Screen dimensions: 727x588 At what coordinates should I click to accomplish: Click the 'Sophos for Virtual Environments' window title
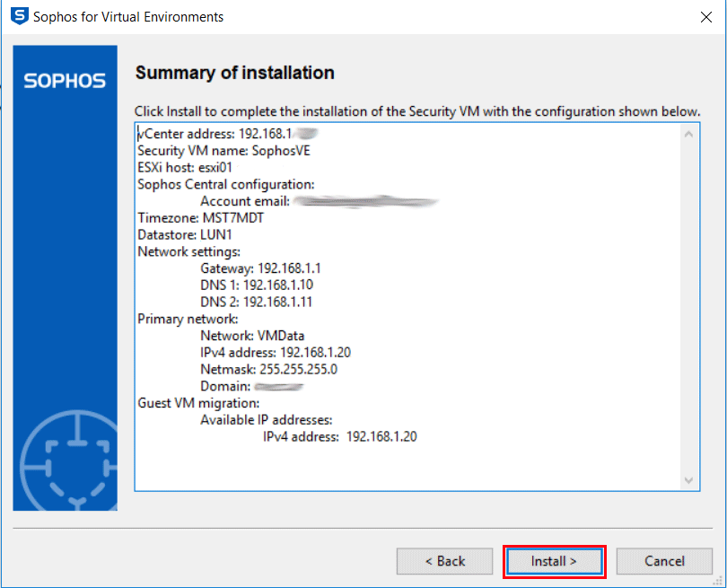(128, 17)
